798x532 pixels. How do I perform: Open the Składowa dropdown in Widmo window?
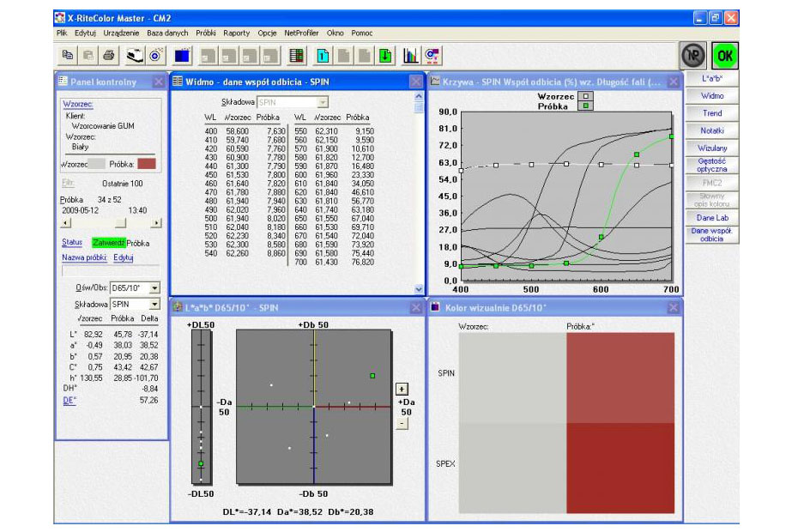coord(323,102)
